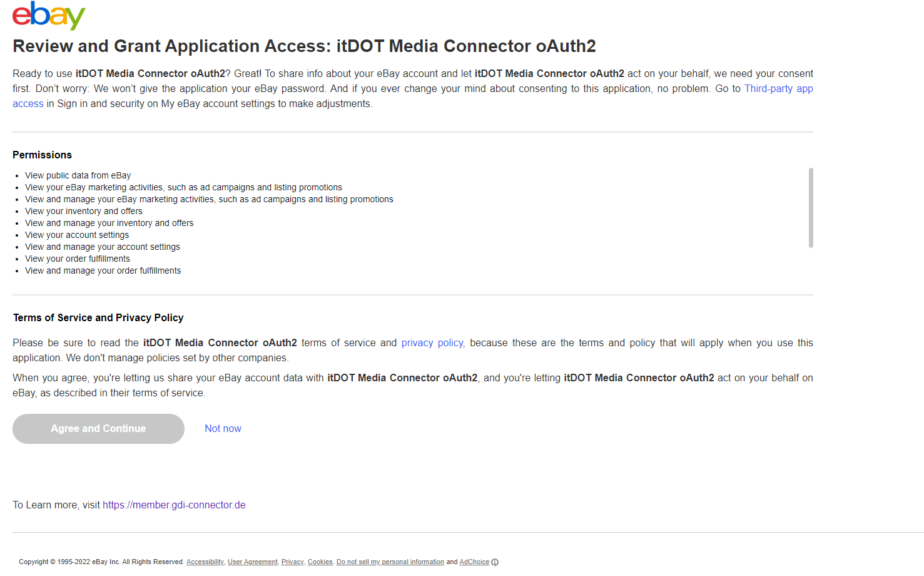Viewport: 924px width, 576px height.
Task: Click the eBay logo
Action: click(49, 16)
